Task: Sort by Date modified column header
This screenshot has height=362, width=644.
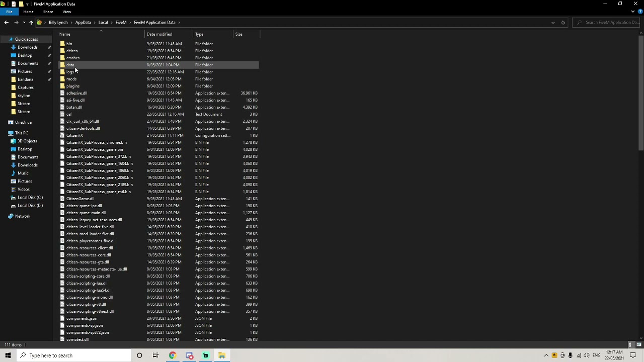Action: [159, 34]
